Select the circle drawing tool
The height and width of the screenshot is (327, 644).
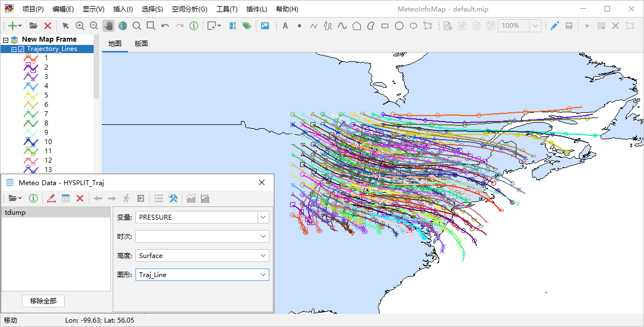(399, 26)
